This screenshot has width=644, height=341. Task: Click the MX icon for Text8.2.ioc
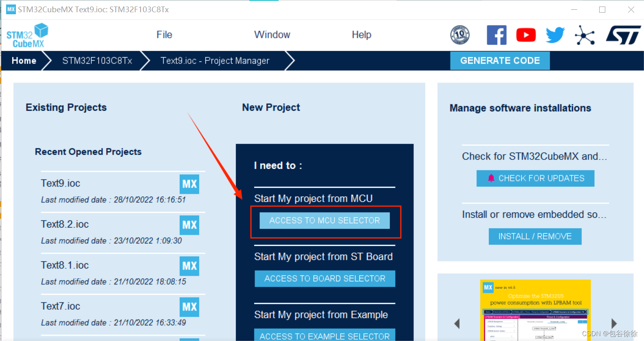pyautogui.click(x=189, y=225)
